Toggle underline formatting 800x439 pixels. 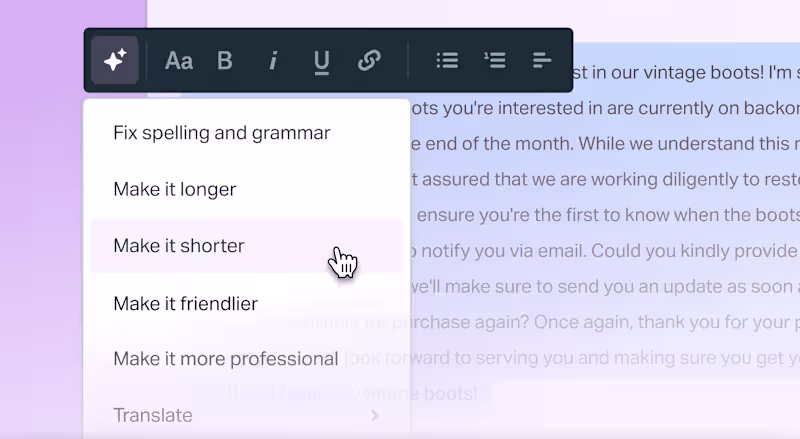(x=321, y=62)
